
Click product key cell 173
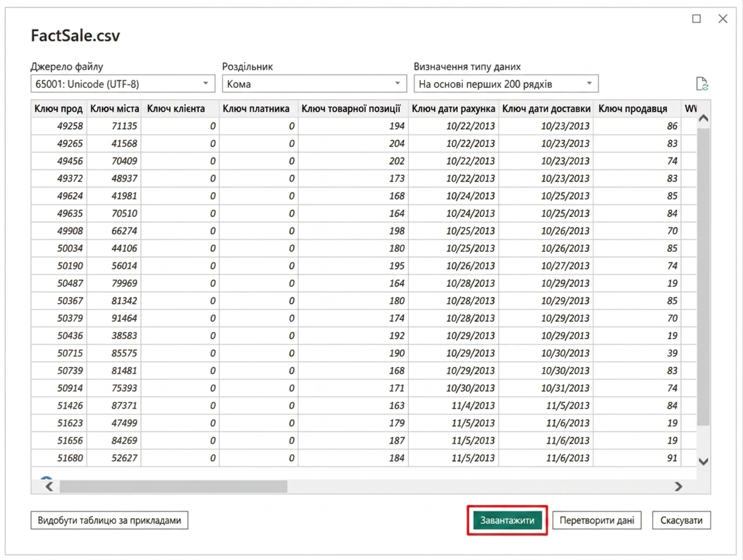(x=353, y=179)
